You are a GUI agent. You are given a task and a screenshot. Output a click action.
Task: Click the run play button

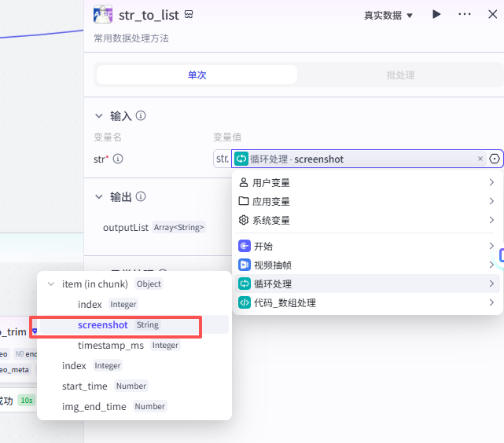tap(436, 14)
